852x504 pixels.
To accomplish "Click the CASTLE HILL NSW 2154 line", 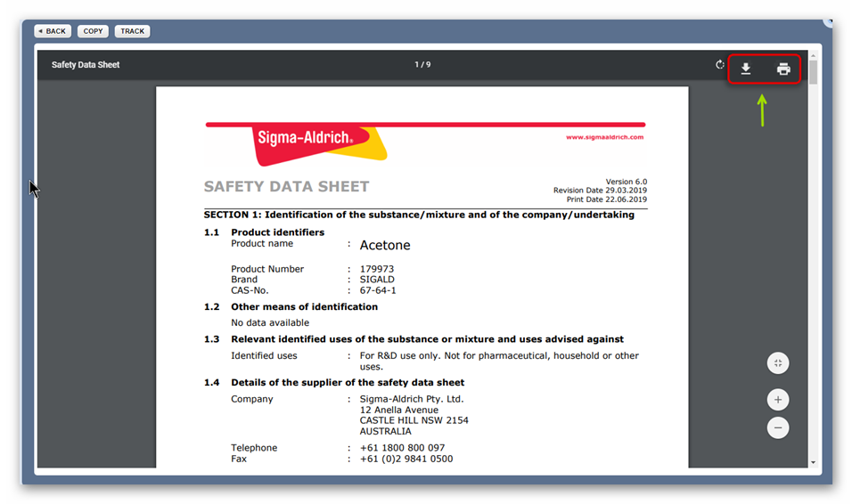I will coord(414,420).
